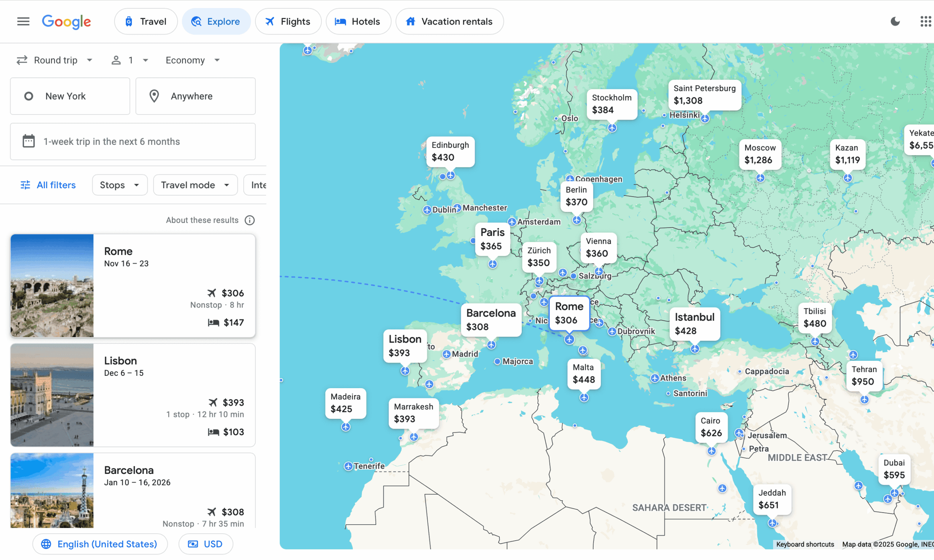Open Keyboard shortcuts link on map
This screenshot has width=934, height=560.
[x=805, y=544]
